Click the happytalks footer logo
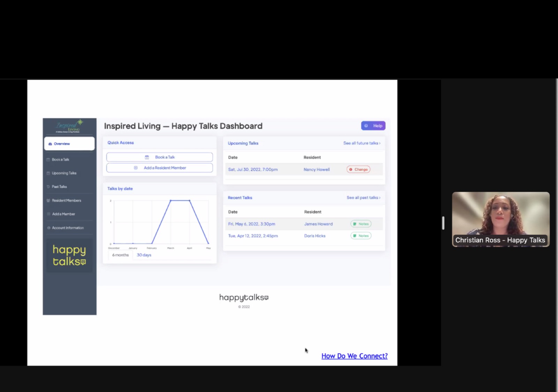The image size is (558, 392). (244, 298)
